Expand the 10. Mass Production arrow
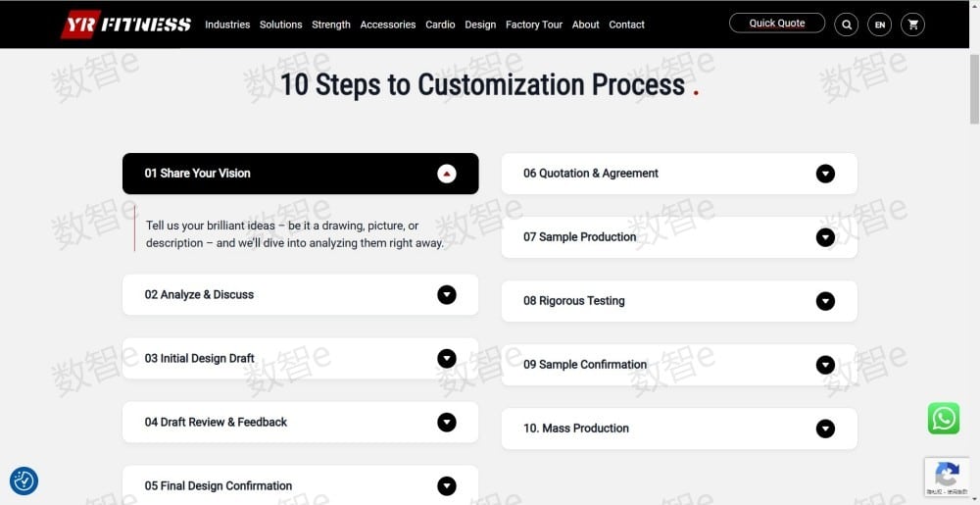Viewport: 980px width, 505px height. click(x=825, y=429)
